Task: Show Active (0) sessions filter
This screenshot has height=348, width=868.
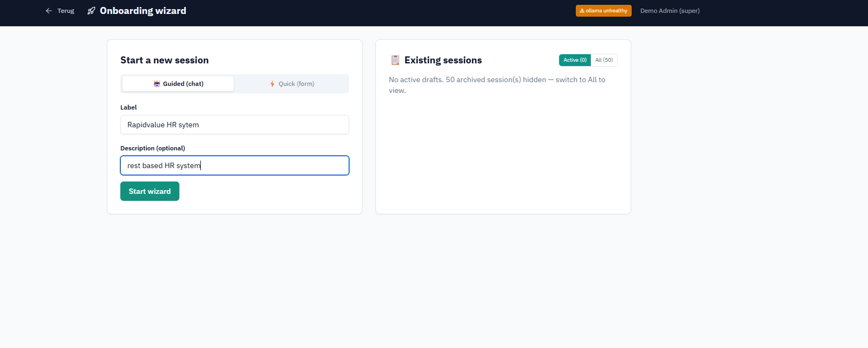Action: 575,60
